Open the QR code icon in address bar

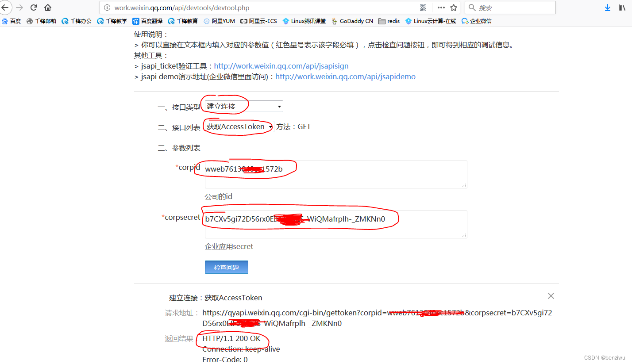coord(423,8)
